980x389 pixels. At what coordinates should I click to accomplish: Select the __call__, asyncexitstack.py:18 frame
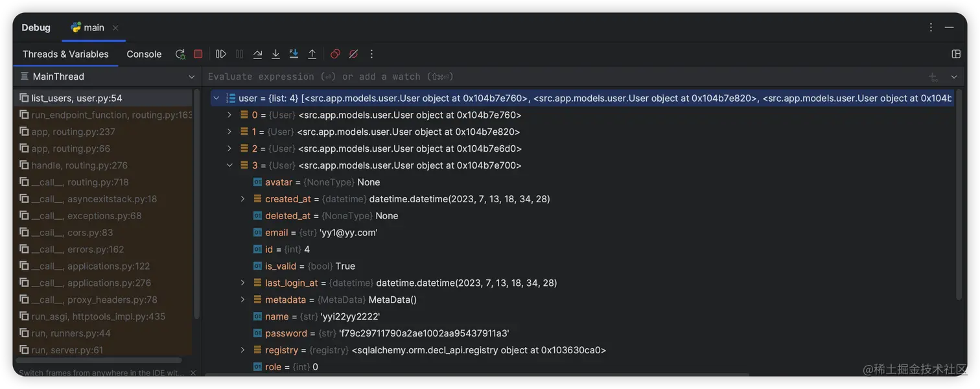(x=104, y=200)
